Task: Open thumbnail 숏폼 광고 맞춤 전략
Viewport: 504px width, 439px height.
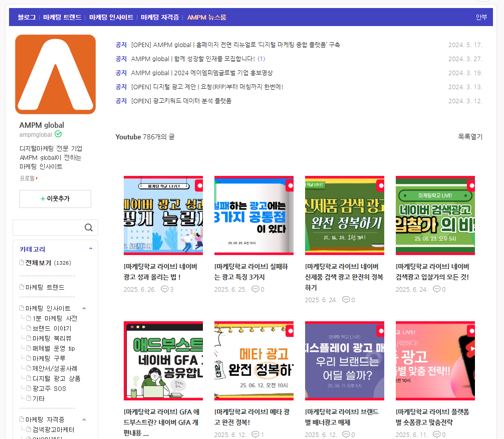Action: click(x=435, y=361)
